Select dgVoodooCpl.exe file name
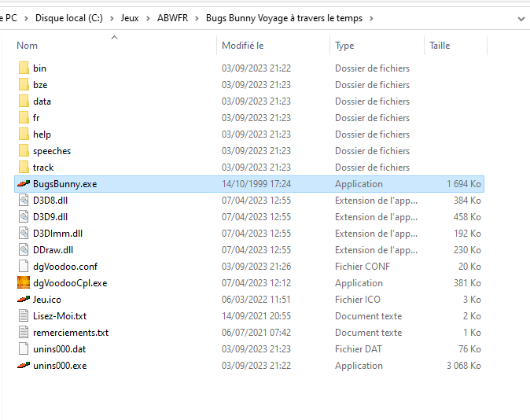530x420 pixels. [70, 283]
